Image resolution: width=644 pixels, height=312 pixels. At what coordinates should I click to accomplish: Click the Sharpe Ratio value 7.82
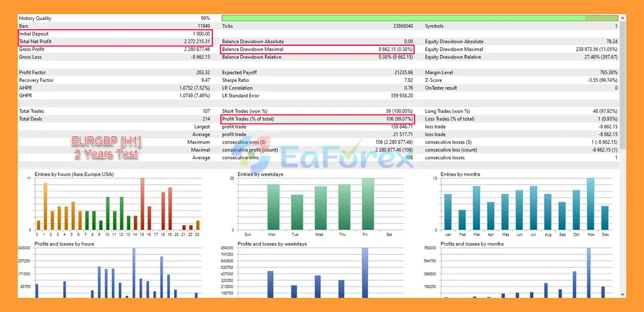click(408, 80)
